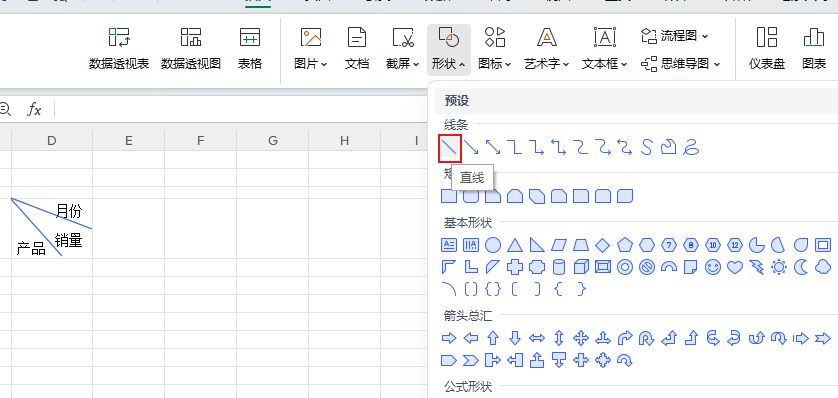Select the octagon shape labeled 8
Viewport: 838px width, 398px height.
click(692, 245)
